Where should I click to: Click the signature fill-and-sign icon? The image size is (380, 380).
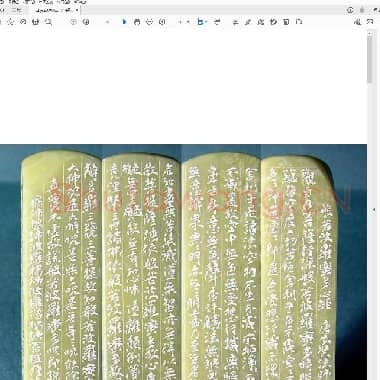(x=261, y=22)
